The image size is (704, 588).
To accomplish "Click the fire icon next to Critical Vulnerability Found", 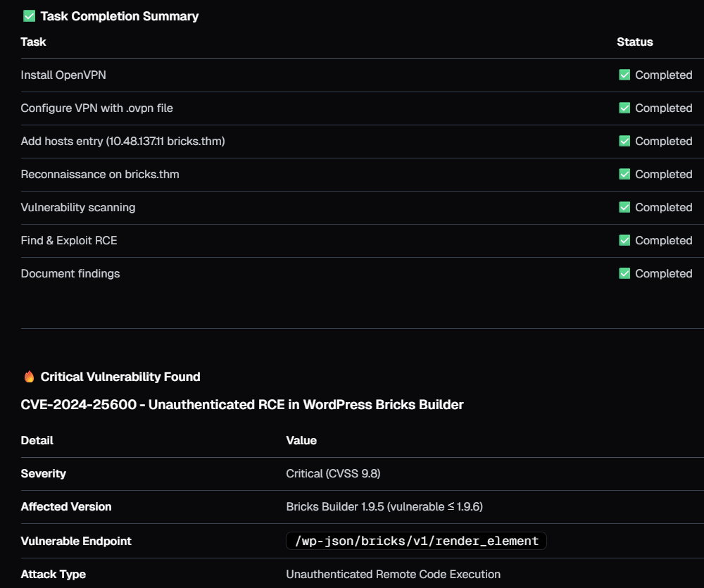I will coord(29,377).
